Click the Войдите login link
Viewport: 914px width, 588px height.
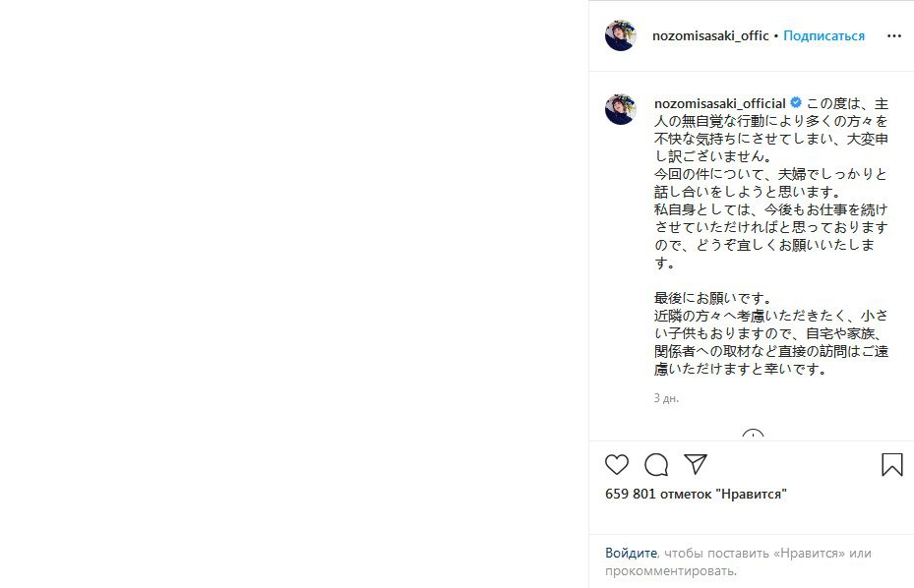[631, 553]
